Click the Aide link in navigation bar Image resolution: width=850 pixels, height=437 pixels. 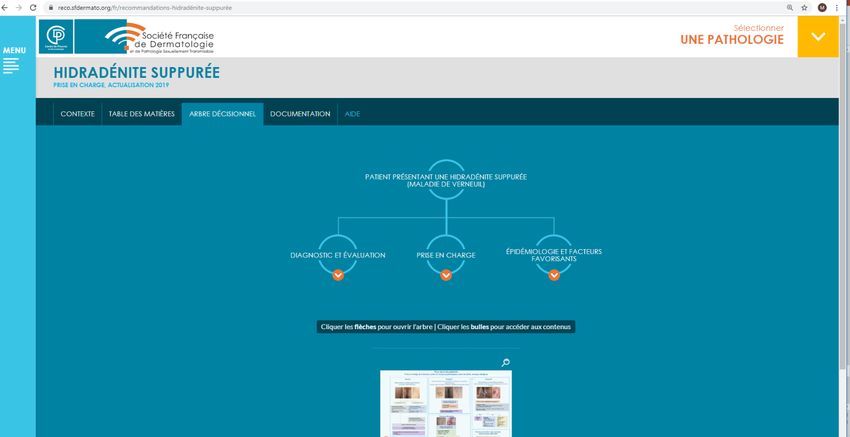pyautogui.click(x=352, y=114)
